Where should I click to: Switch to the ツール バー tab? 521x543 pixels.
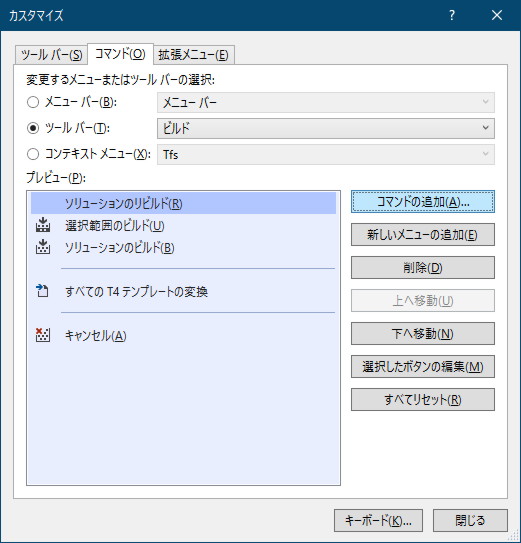[51, 55]
